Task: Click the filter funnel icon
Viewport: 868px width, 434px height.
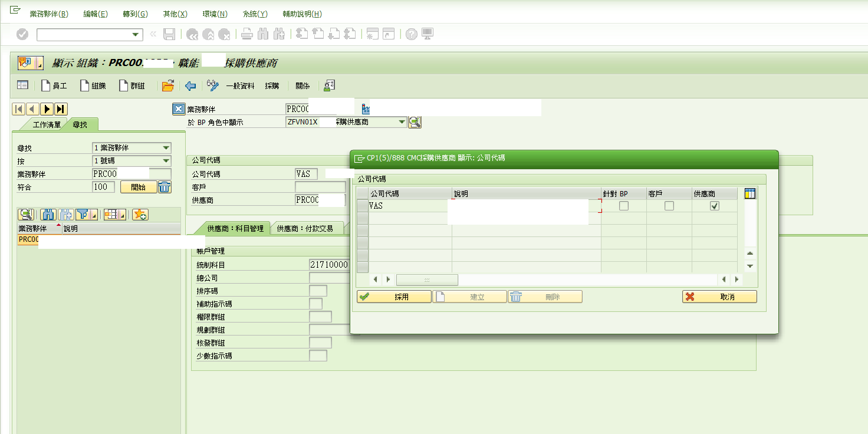Action: pyautogui.click(x=83, y=214)
